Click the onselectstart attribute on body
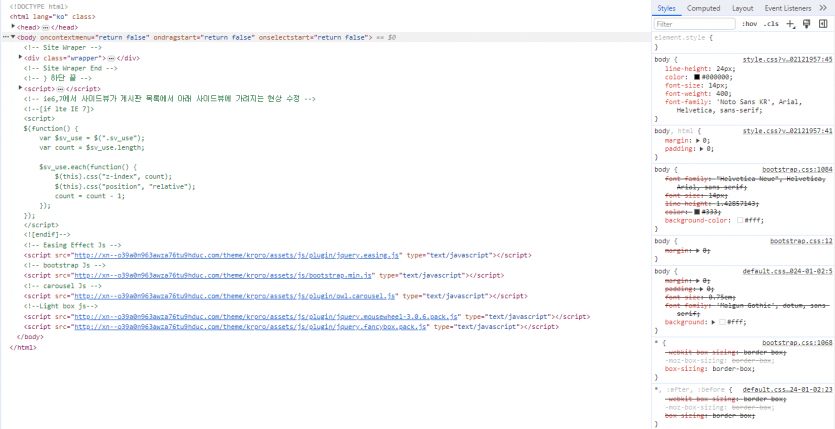The height and width of the screenshot is (429, 835). point(313,38)
